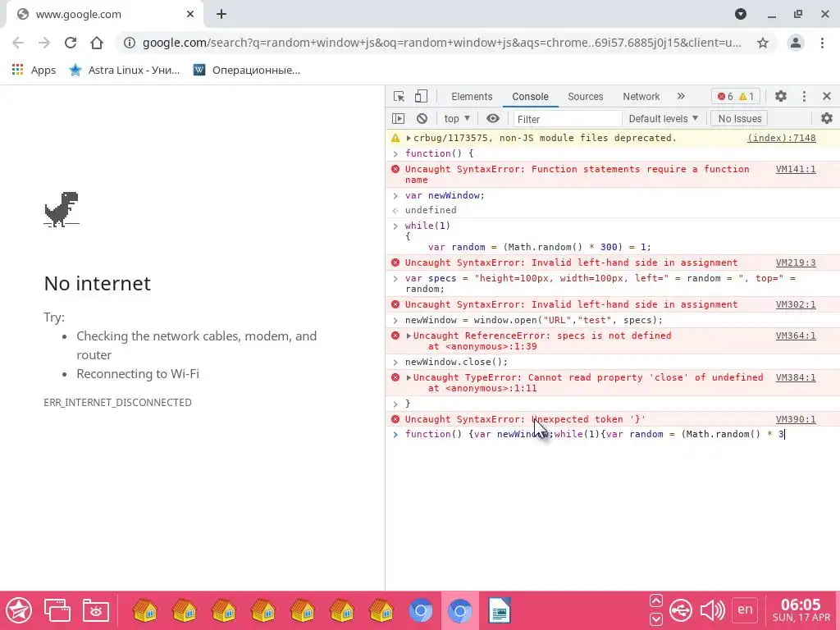Open the Chrome three-dot menu
This screenshot has width=840, height=630.
coord(822,43)
